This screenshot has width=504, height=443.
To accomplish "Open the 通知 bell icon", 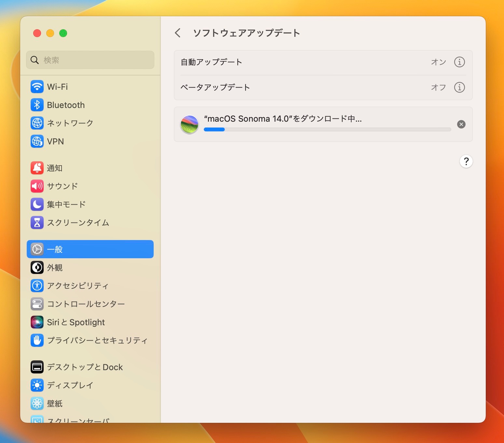I will coord(37,168).
